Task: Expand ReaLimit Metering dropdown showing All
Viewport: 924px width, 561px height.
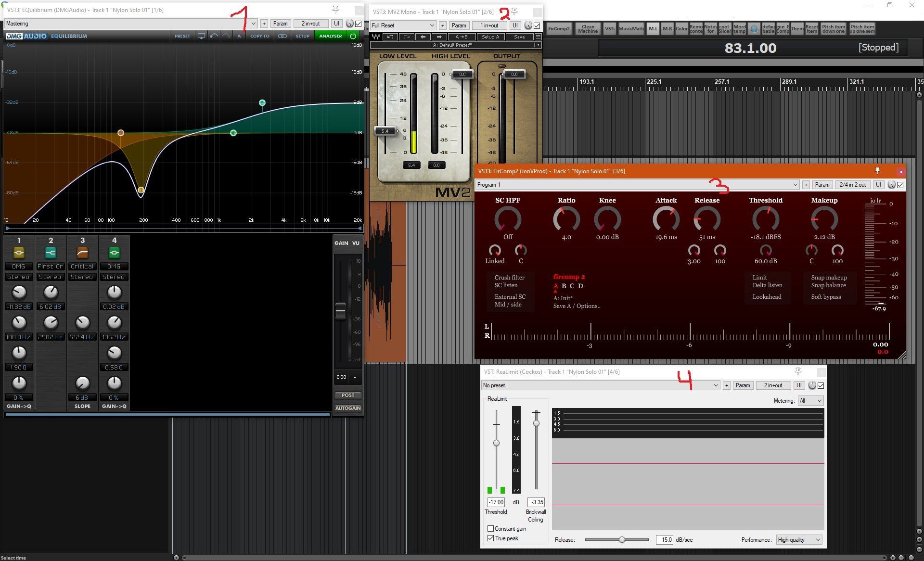Action: click(810, 401)
